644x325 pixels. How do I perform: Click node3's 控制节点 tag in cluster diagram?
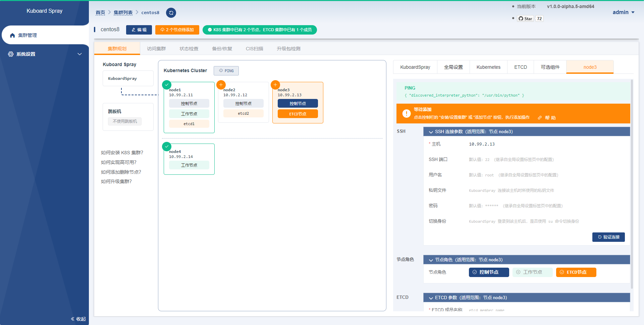(298, 104)
